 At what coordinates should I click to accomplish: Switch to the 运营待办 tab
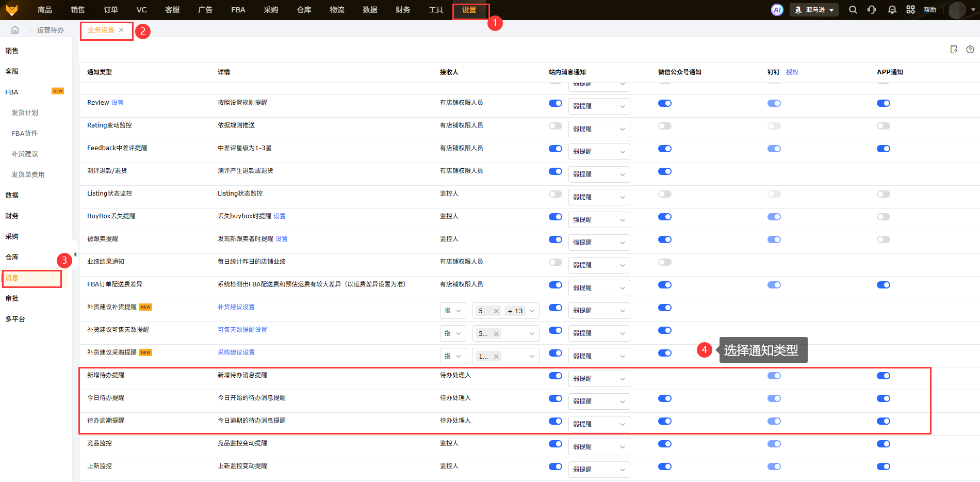point(51,30)
